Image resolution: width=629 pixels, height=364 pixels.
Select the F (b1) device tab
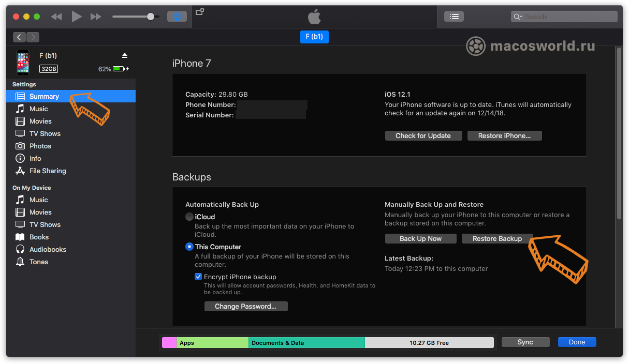[314, 37]
